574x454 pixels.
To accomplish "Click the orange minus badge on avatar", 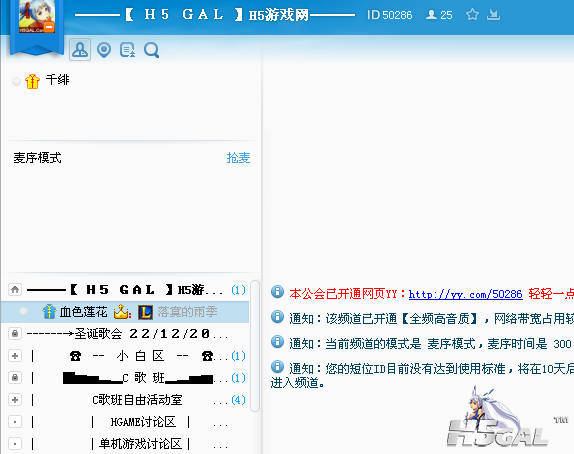I will (x=49, y=27).
